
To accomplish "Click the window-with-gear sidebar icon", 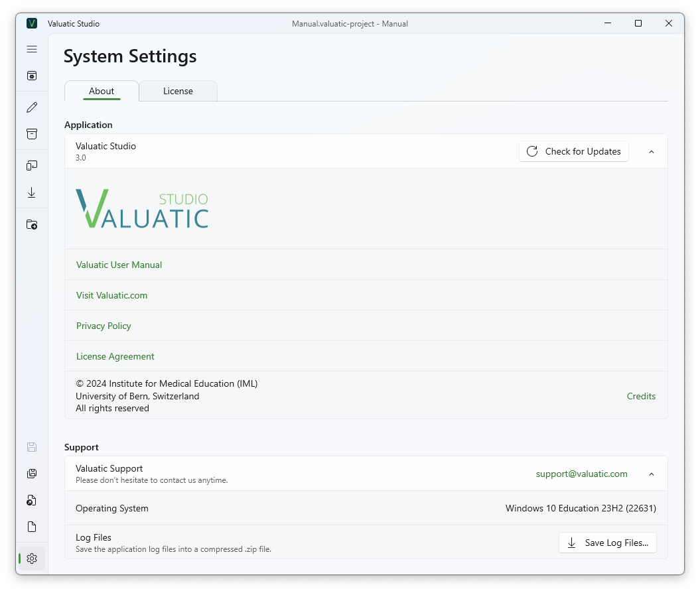I will point(32,76).
